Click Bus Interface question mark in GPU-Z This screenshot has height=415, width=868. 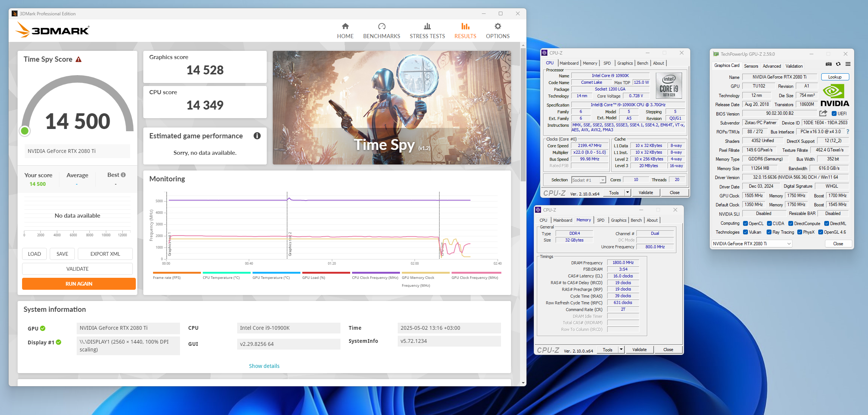(x=848, y=132)
